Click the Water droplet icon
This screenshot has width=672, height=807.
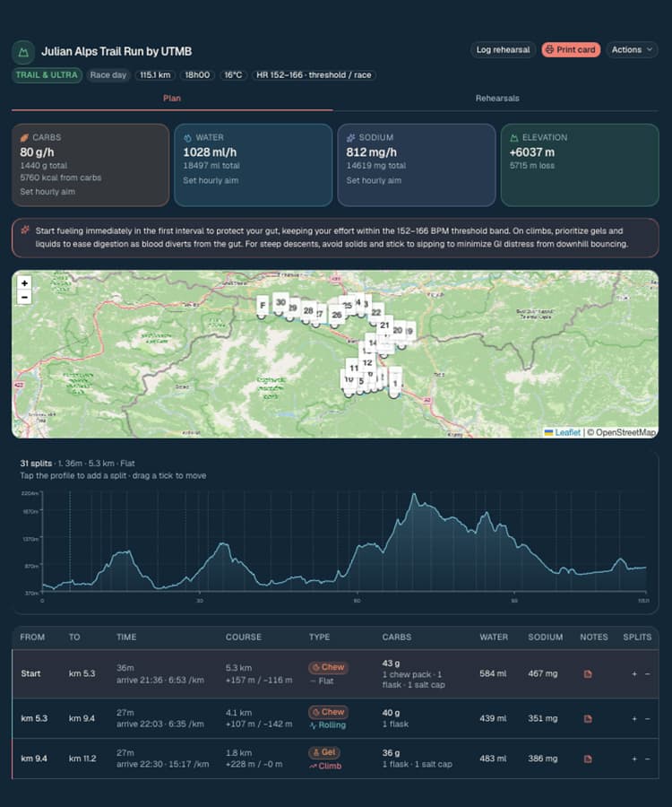coord(187,138)
